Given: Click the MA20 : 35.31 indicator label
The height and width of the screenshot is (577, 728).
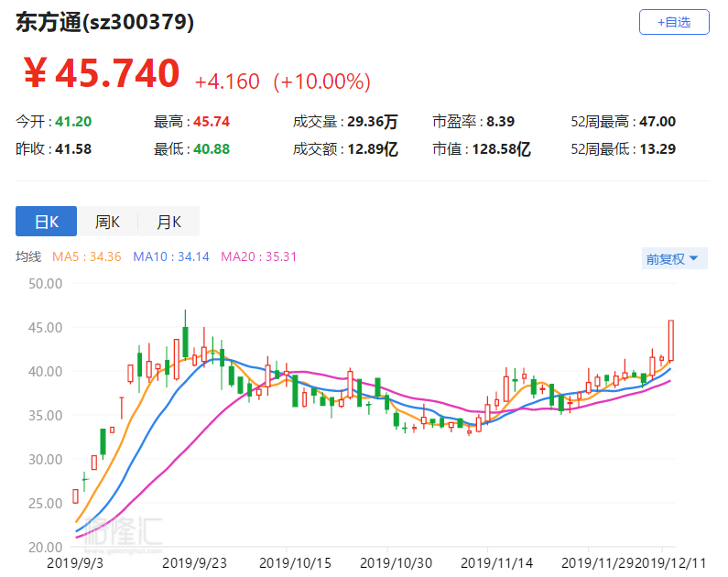Looking at the screenshot, I should tap(258, 256).
